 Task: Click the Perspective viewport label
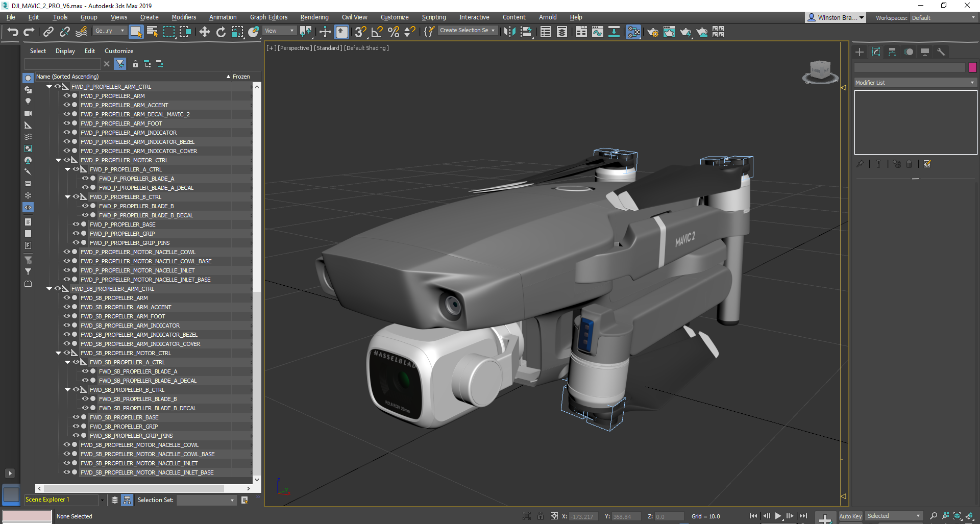coord(295,48)
